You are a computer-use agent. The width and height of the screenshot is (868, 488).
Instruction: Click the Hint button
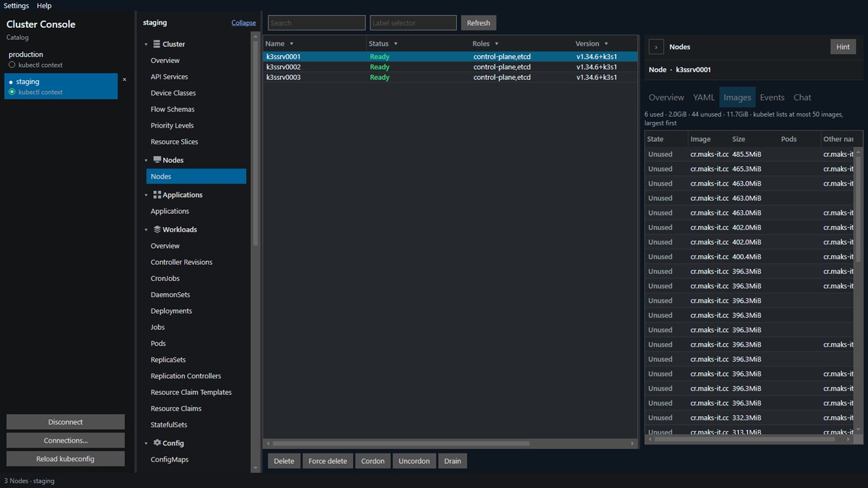point(843,47)
